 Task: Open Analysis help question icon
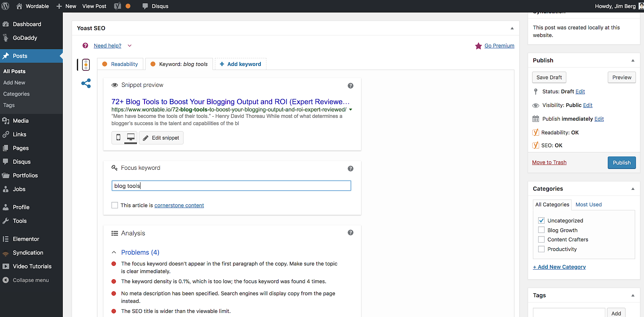click(x=351, y=233)
